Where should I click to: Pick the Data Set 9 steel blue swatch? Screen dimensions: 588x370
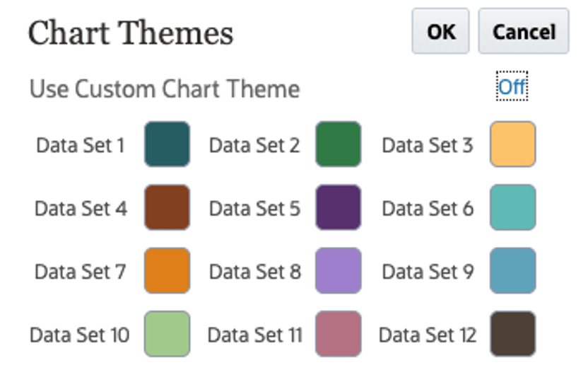pyautogui.click(x=512, y=270)
